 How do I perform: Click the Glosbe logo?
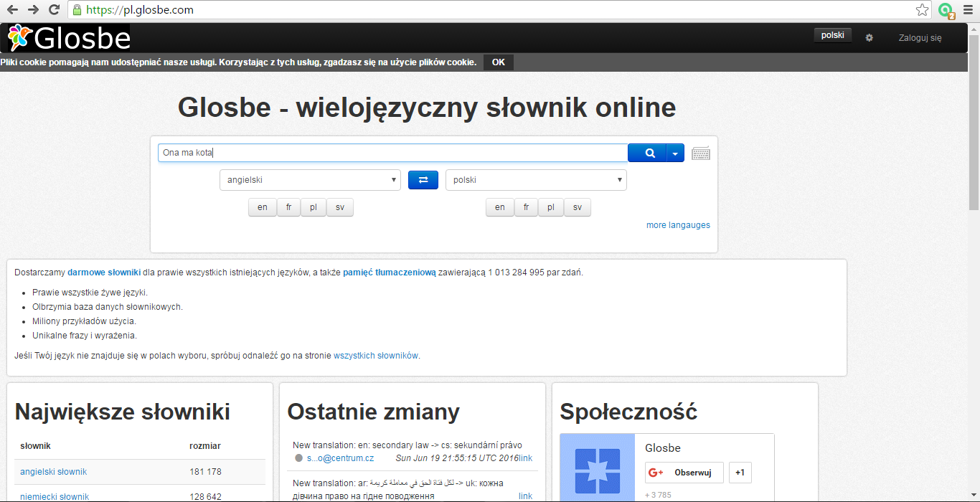[x=68, y=37]
